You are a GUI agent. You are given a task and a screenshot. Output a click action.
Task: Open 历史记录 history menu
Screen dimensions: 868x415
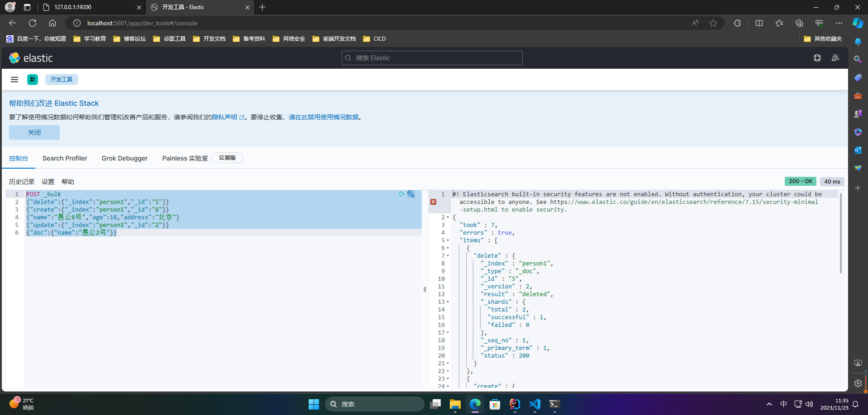(x=22, y=182)
